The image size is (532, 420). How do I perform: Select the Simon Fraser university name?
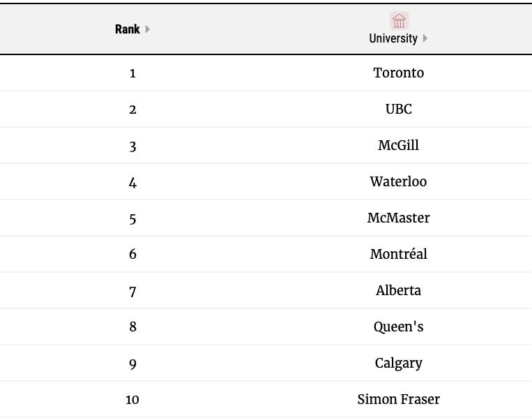[398, 399]
